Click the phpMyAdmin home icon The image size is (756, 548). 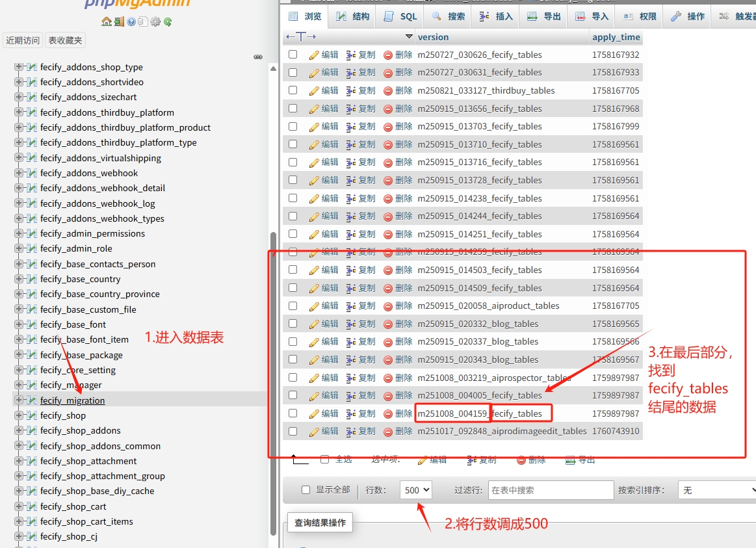[x=107, y=21]
